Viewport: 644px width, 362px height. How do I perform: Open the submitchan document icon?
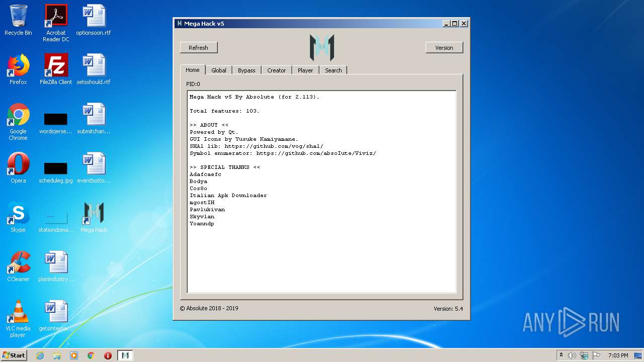94,119
